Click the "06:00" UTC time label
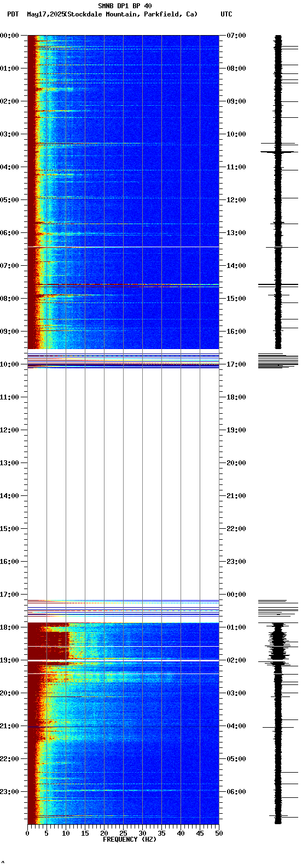Screen dimensions: 302x868 (236, 792)
